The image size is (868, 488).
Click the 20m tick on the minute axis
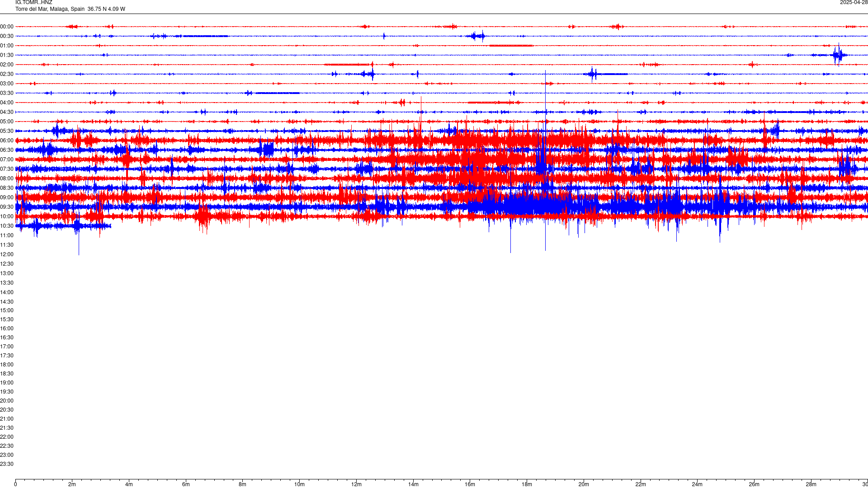[x=584, y=484]
